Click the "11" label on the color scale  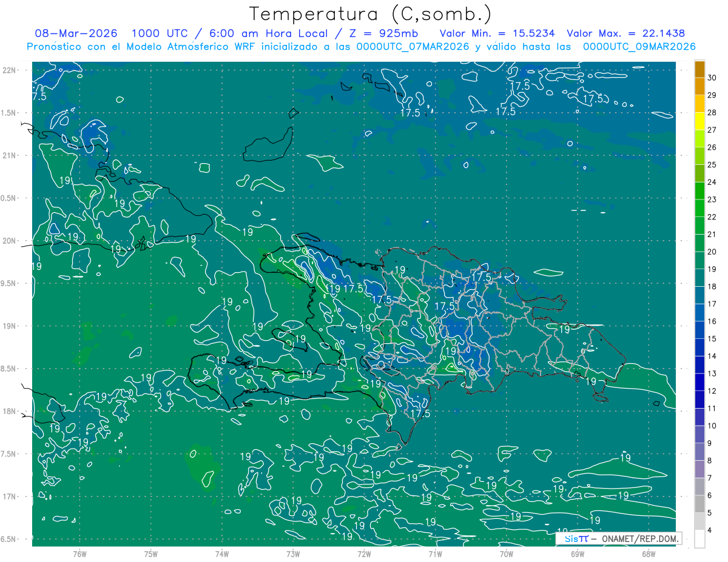[712, 409]
